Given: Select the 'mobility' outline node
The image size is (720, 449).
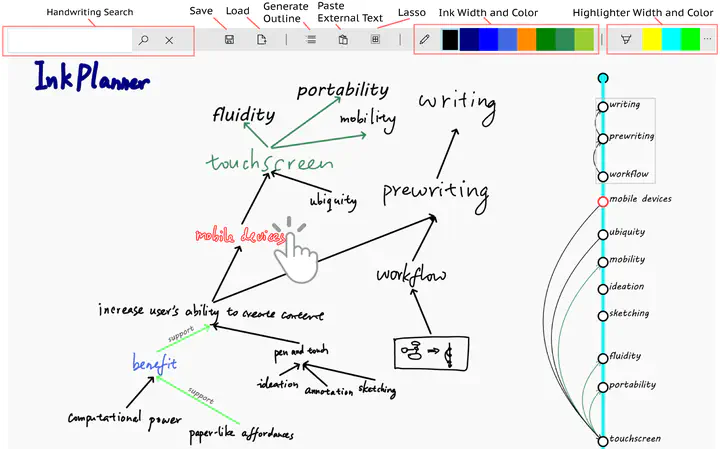Looking at the screenshot, I should tap(603, 262).
